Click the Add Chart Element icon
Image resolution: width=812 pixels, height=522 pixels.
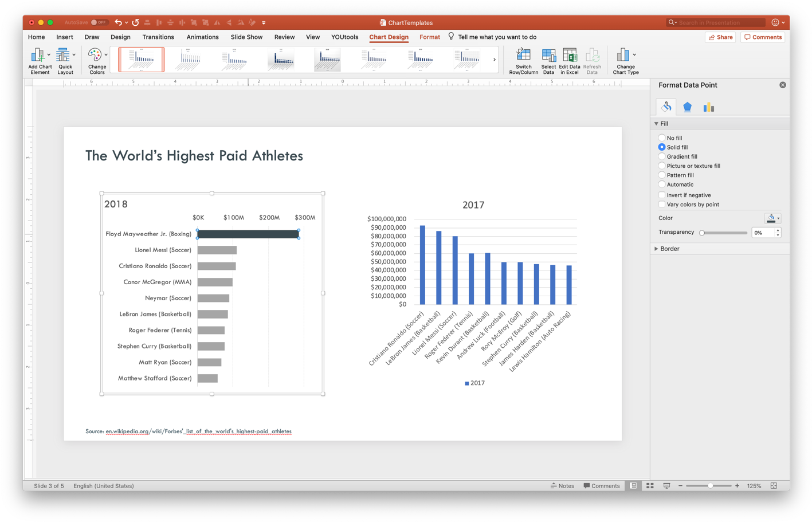38,55
